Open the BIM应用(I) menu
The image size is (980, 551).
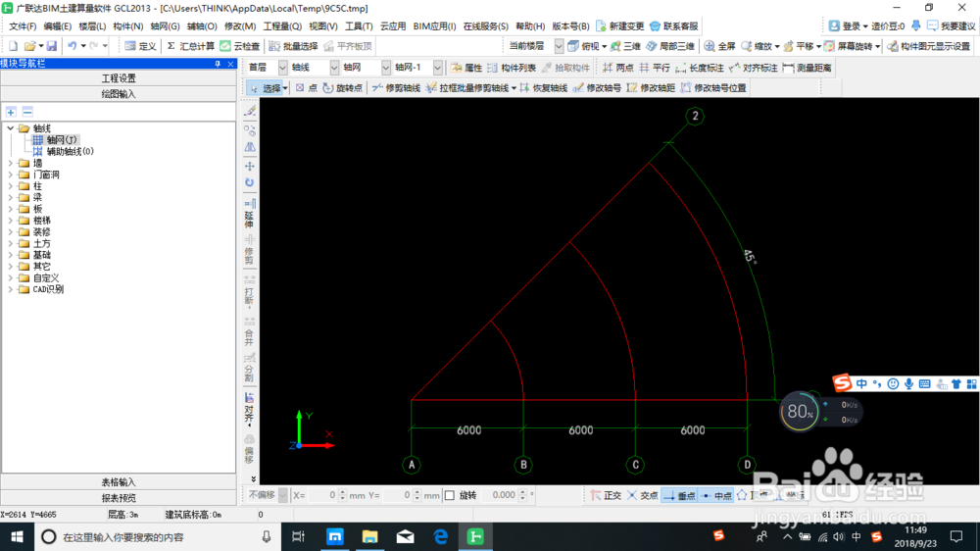(434, 26)
